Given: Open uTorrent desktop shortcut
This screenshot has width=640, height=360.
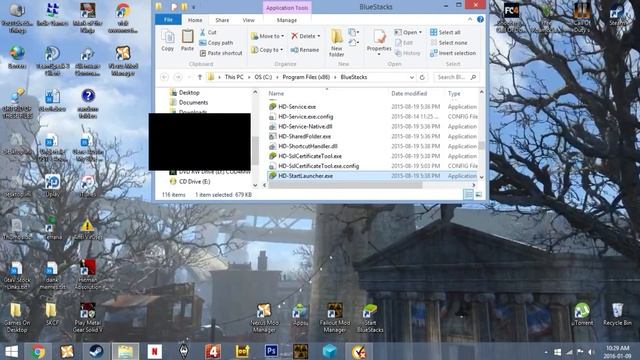Looking at the screenshot, I should [x=582, y=315].
